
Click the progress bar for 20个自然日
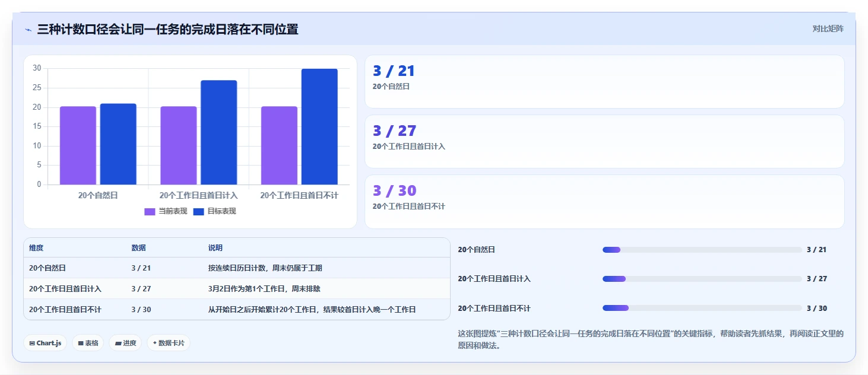pyautogui.click(x=702, y=250)
